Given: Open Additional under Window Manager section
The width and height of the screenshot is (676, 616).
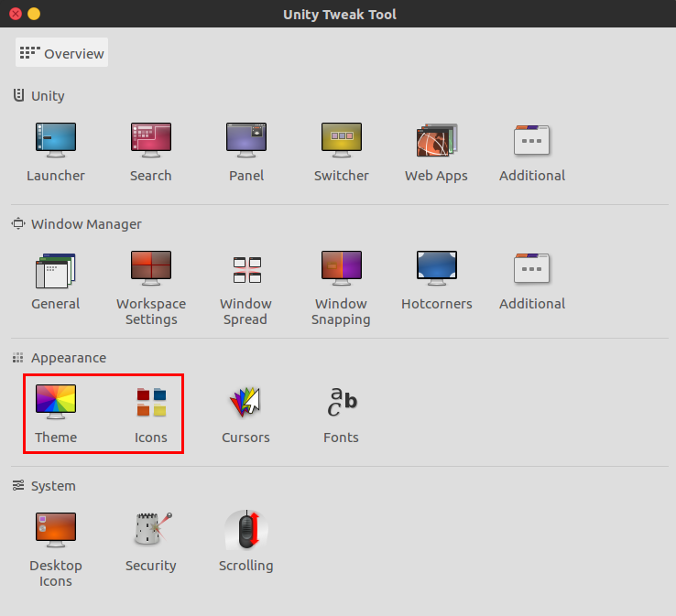Looking at the screenshot, I should 532,268.
